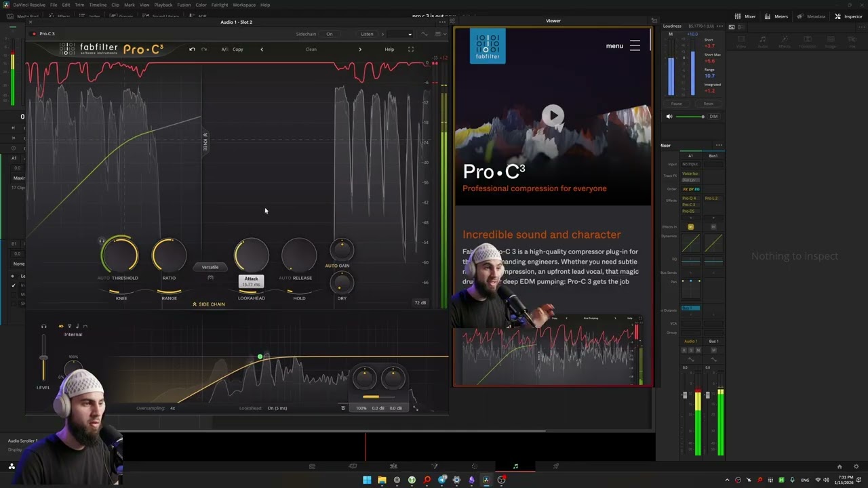The width and height of the screenshot is (868, 488).
Task: Click the Lookahead slider
Action: pyautogui.click(x=252, y=292)
